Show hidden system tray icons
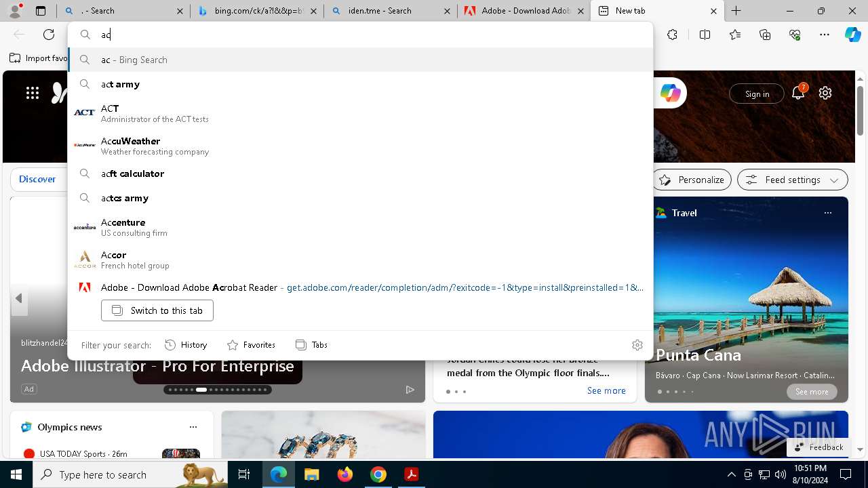 (731, 474)
